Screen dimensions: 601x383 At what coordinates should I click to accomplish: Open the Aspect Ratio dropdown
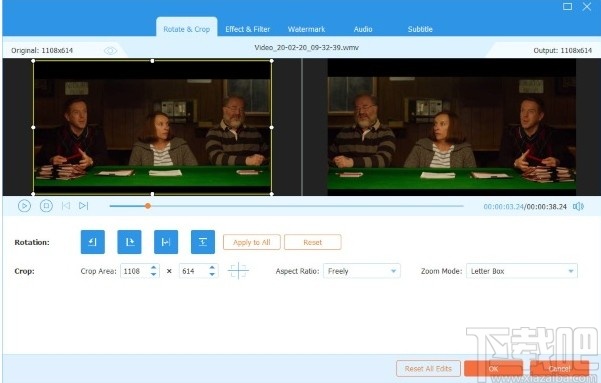362,271
